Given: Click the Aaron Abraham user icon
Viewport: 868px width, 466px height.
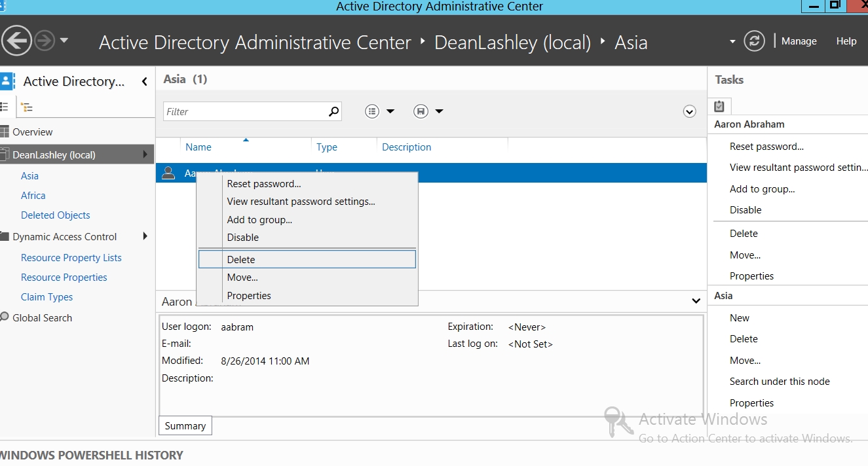Looking at the screenshot, I should pyautogui.click(x=168, y=173).
